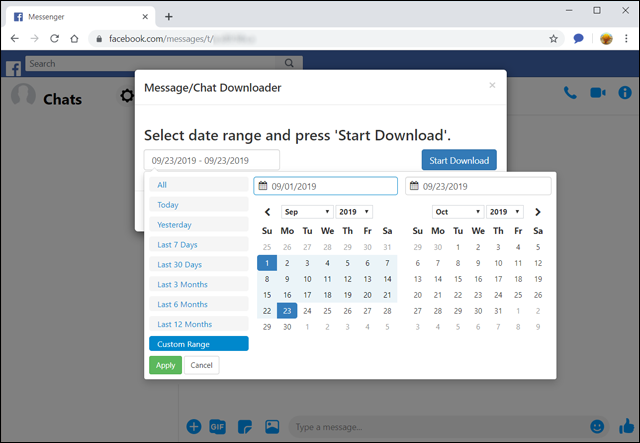Image resolution: width=640 pixels, height=443 pixels.
Task: Open conversation info icon
Action: 625,93
